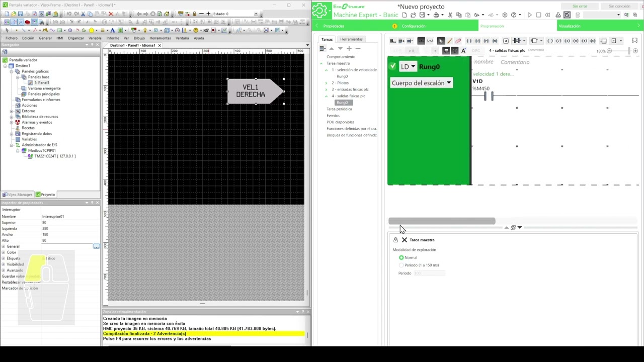Stop the controller with the square icon
This screenshot has width=644, height=362.
click(x=538, y=15)
